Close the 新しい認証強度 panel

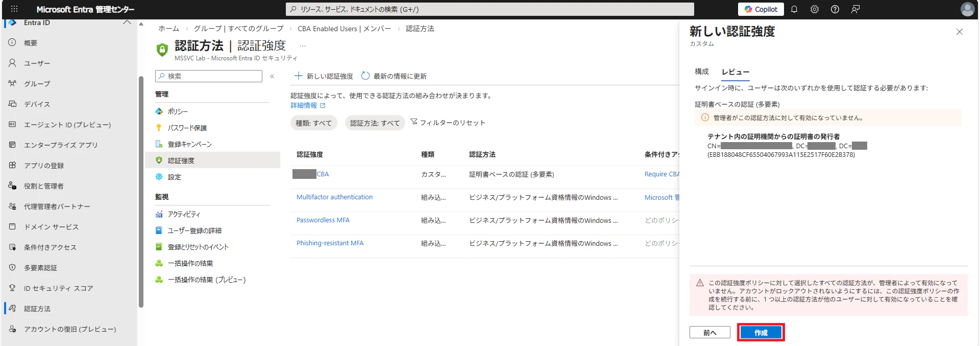[x=960, y=32]
